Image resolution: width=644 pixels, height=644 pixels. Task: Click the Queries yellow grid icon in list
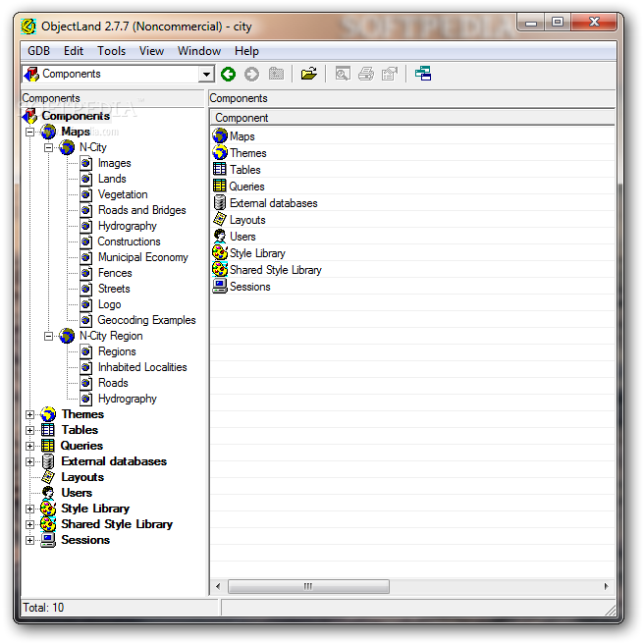(x=219, y=187)
